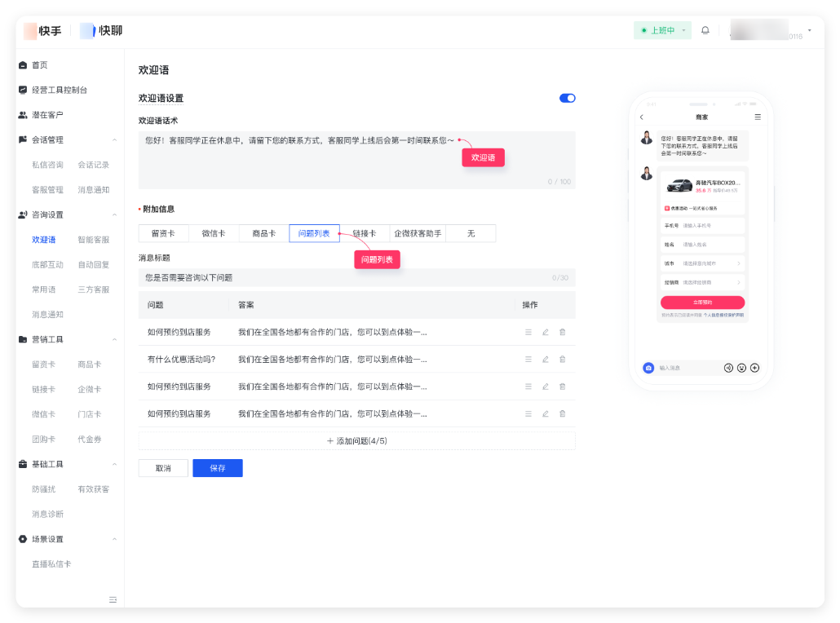Select the 无 attachment option
840x623 pixels.
[x=471, y=232]
